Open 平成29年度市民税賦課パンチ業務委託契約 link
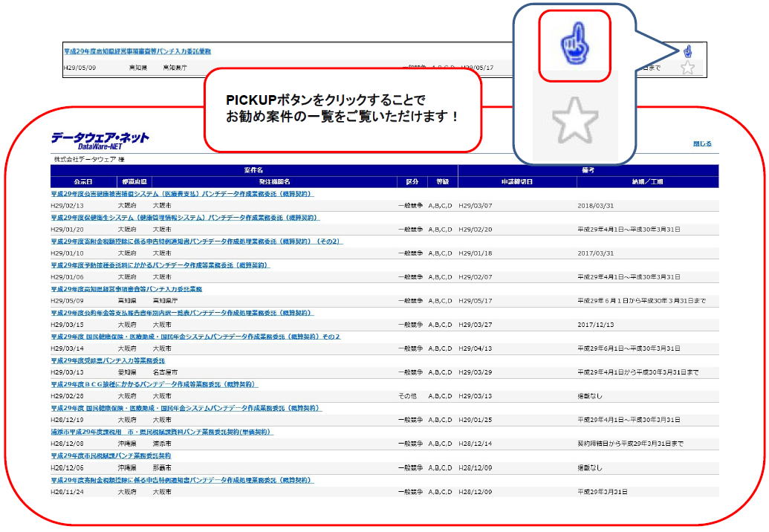The image size is (769, 532). (x=111, y=456)
